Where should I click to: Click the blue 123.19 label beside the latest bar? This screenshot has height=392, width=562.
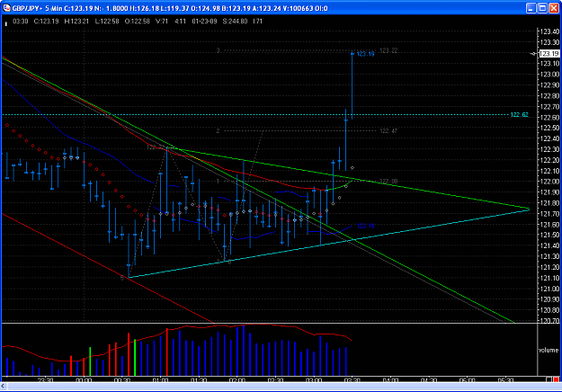click(x=366, y=54)
